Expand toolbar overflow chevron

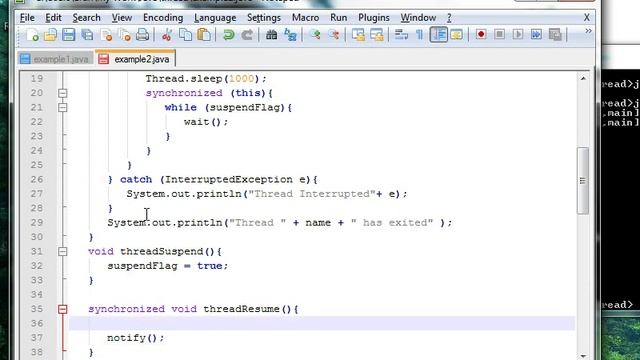click(x=588, y=31)
